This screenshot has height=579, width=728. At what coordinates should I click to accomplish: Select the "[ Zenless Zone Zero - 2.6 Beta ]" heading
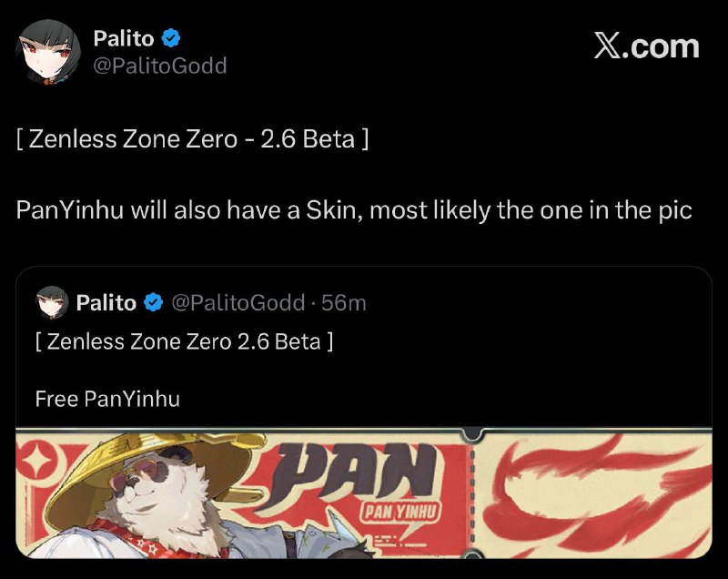point(192,141)
